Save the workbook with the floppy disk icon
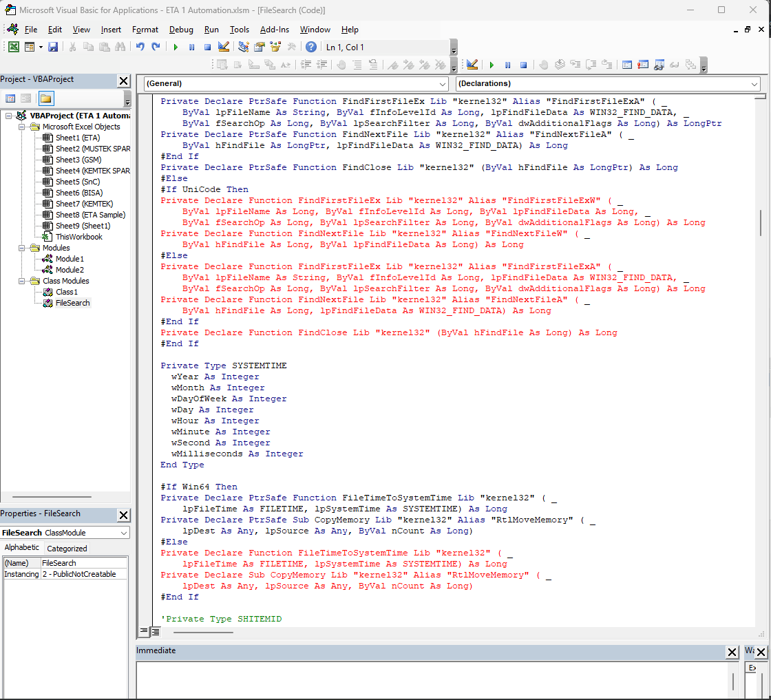The width and height of the screenshot is (771, 700). pos(53,47)
